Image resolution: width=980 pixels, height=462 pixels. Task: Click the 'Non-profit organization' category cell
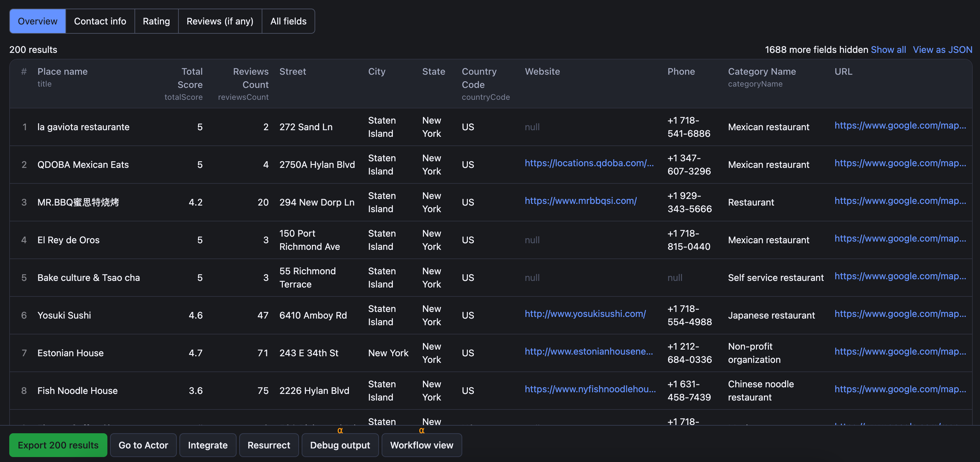754,353
